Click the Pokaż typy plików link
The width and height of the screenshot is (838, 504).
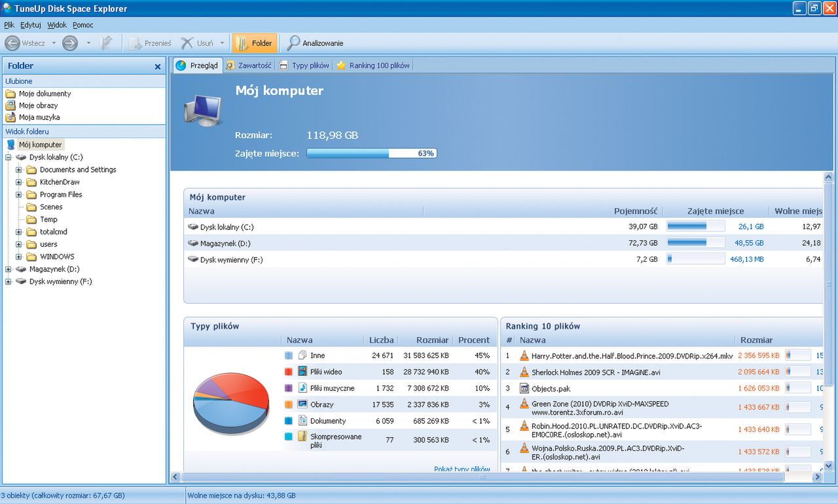tap(462, 469)
